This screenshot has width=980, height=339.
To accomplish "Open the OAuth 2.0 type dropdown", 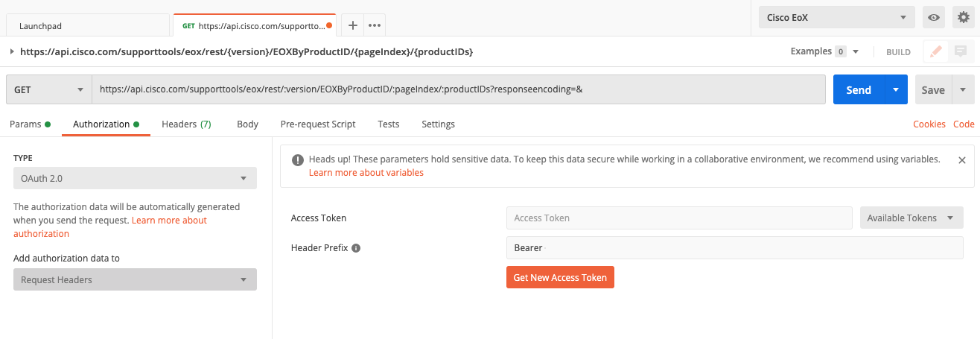I will pyautogui.click(x=135, y=178).
